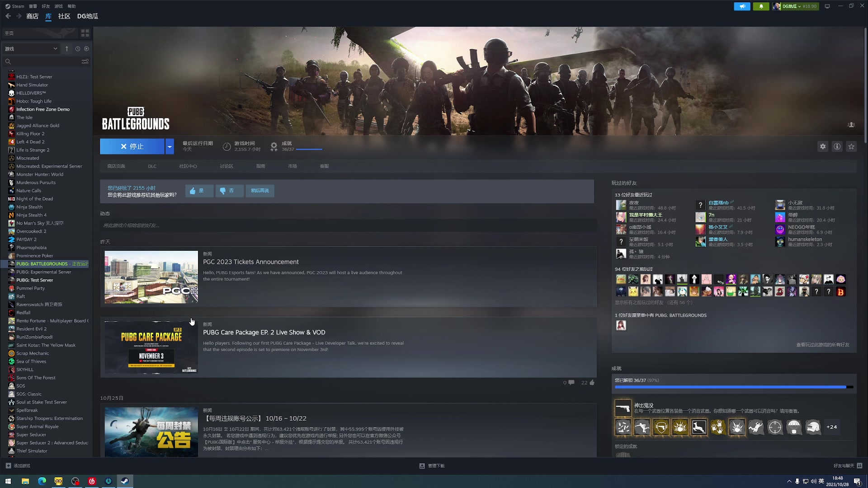
Task: Choose the thumbs-up 是 recommendation
Action: tap(199, 191)
